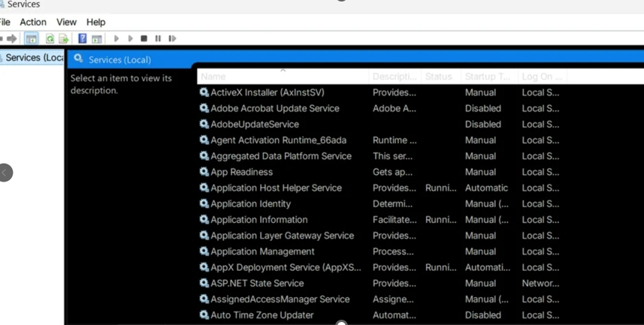Click gear icon next to App Readiness
Viewport: 644px width, 325px height.
pyautogui.click(x=204, y=172)
